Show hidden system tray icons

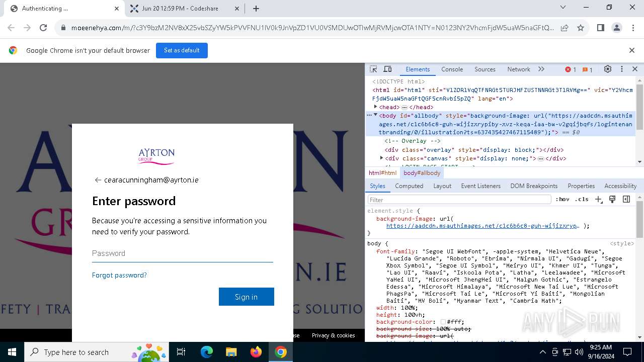coord(543,352)
